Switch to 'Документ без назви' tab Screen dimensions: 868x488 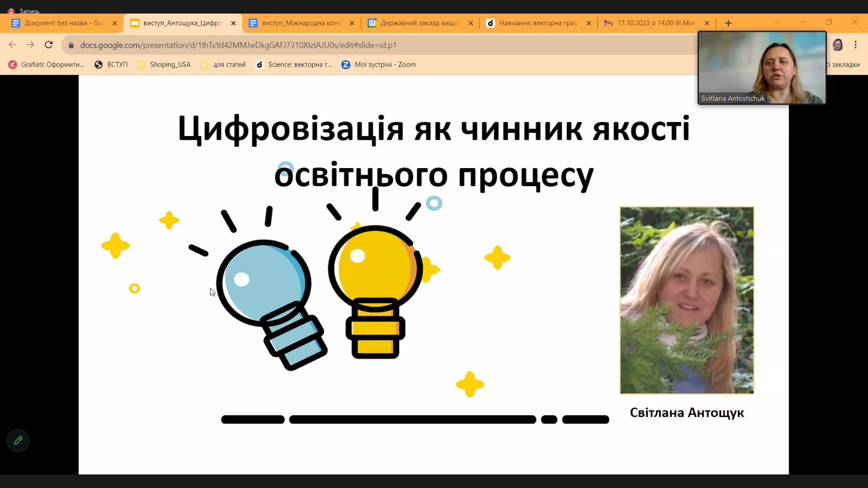[x=59, y=23]
